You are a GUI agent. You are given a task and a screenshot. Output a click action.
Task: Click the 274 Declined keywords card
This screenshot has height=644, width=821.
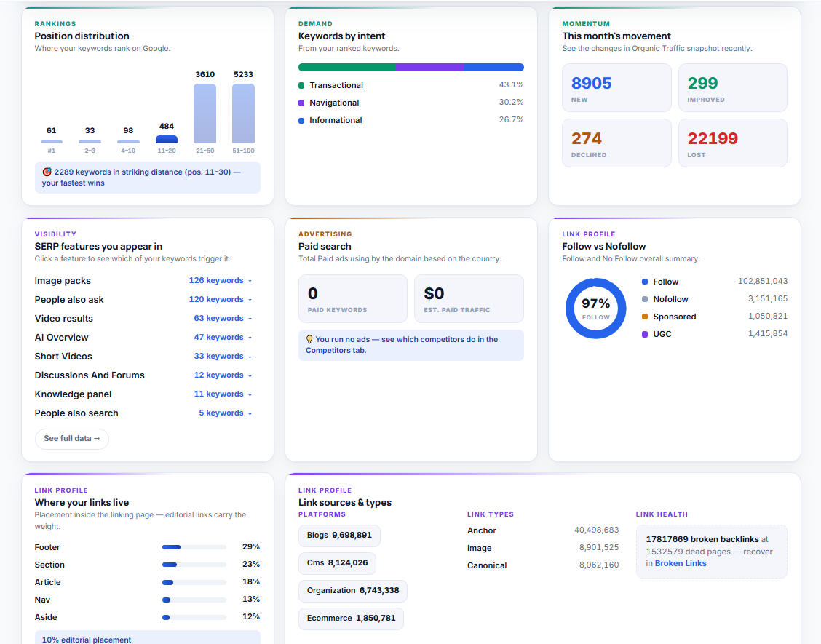616,143
